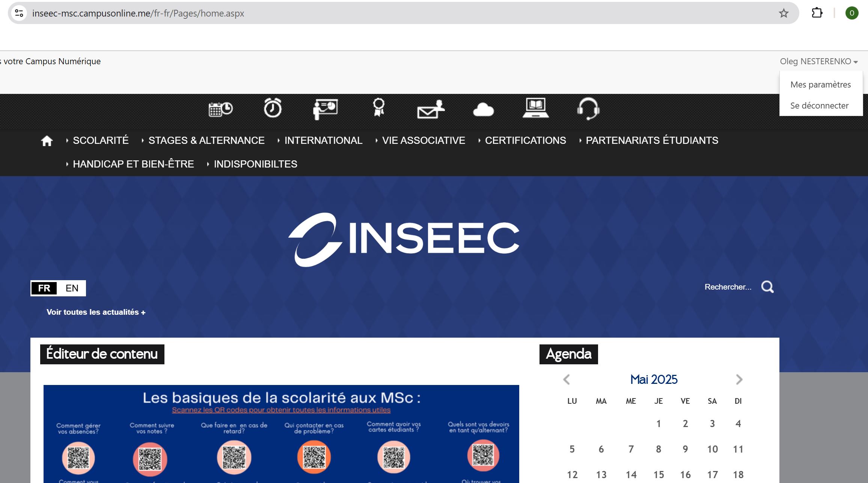Click the 'Agenda' heading

pos(569,354)
